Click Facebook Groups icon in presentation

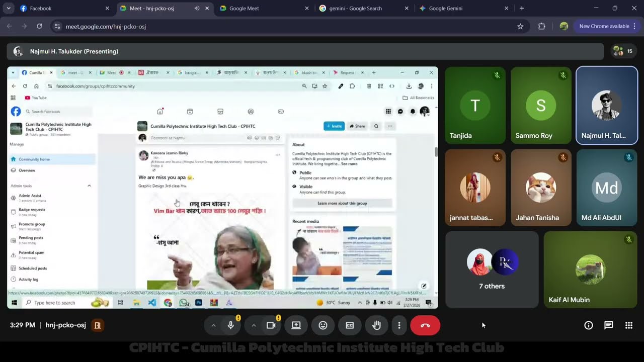pos(251,112)
